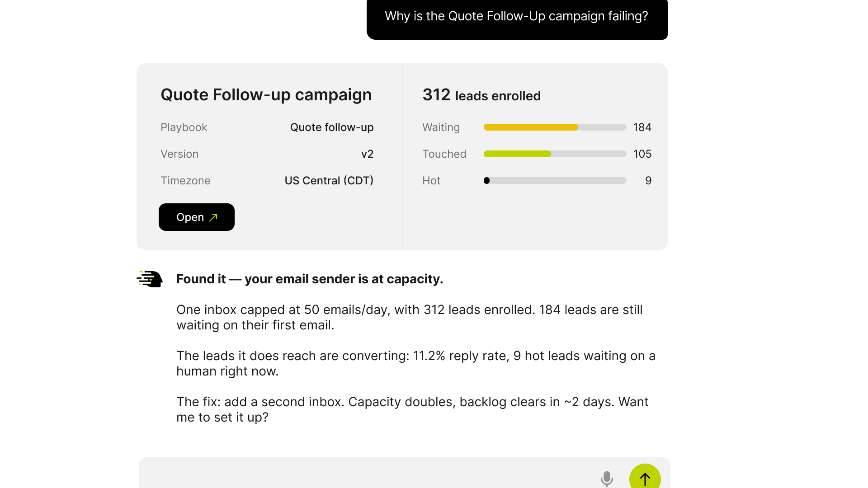Click the Version value v2
The width and height of the screenshot is (868, 488).
(x=368, y=154)
